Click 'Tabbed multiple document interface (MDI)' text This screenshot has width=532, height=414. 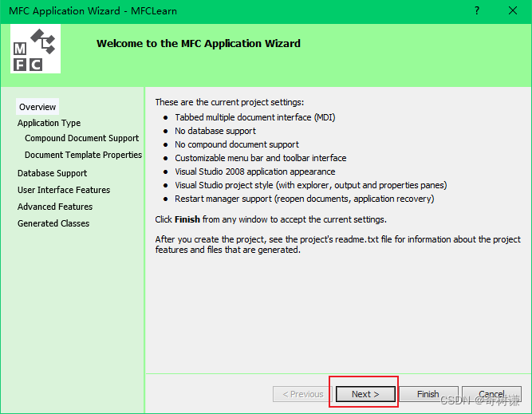255,117
